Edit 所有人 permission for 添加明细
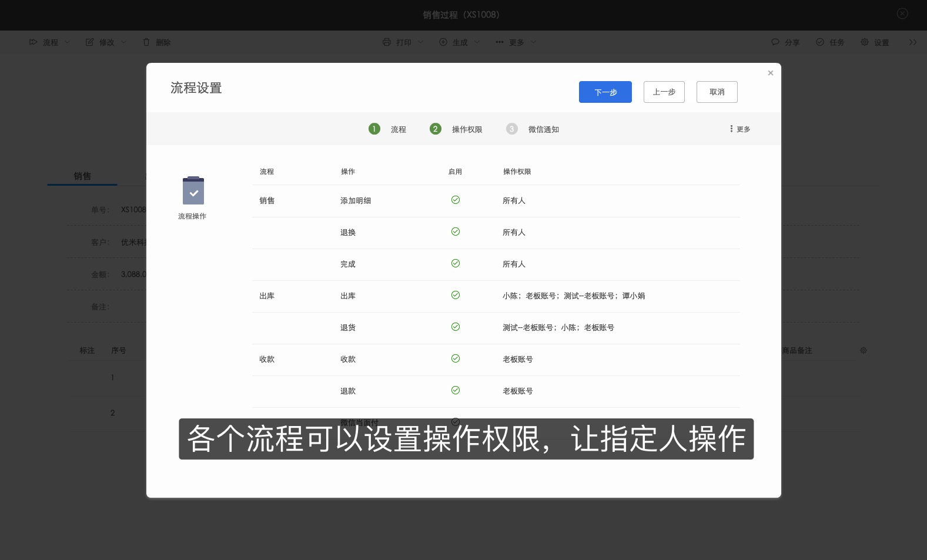Screen dimensions: 927x560 coord(514,201)
